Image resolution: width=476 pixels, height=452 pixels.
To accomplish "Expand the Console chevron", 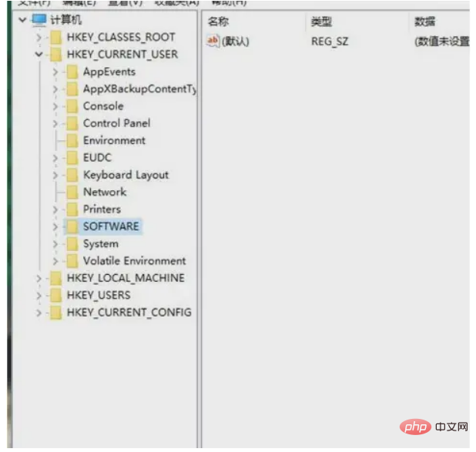I will [55, 106].
